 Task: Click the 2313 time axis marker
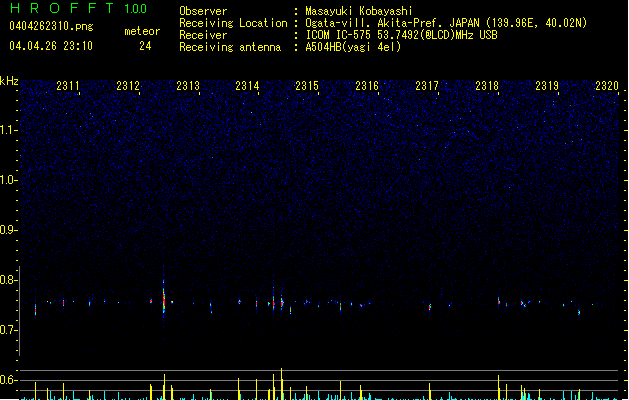point(188,86)
